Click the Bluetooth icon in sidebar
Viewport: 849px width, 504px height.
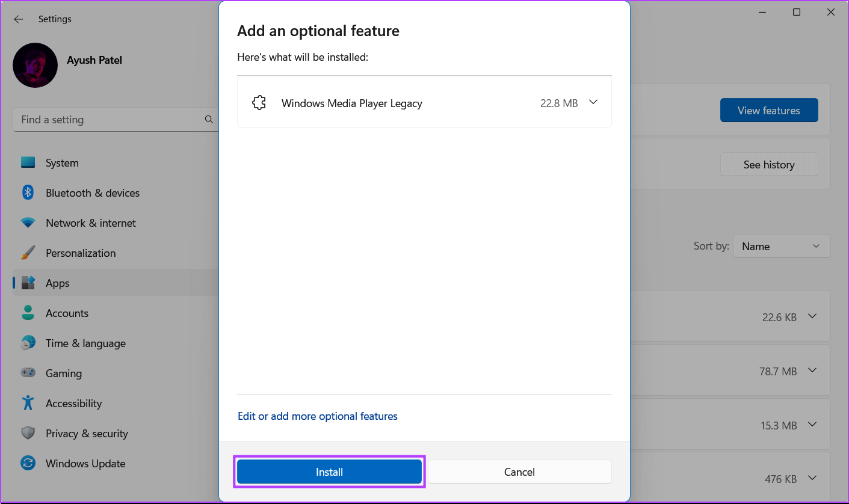(28, 192)
